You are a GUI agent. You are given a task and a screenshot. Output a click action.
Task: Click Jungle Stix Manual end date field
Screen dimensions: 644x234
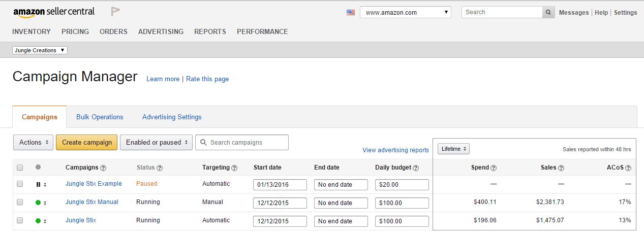point(341,203)
